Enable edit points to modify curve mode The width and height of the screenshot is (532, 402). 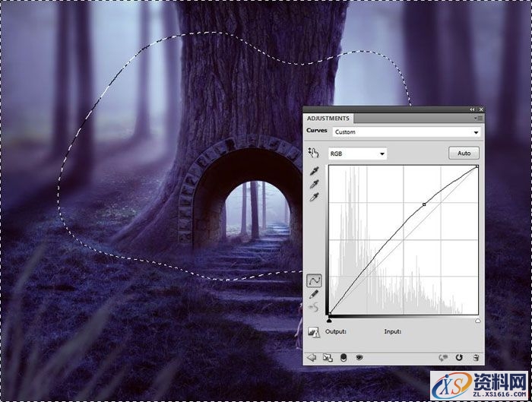[313, 280]
